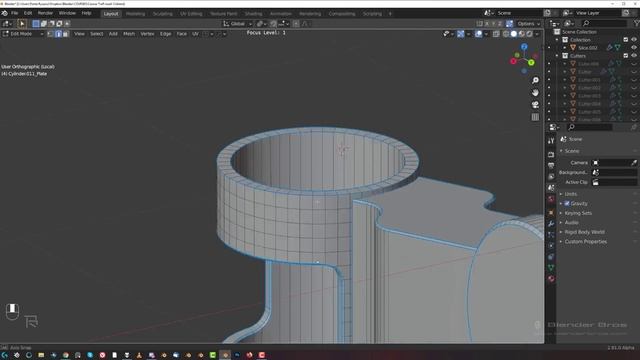Open the Object Data mesh tab icon
Viewport: 640px width, 360px height.
(x=551, y=268)
